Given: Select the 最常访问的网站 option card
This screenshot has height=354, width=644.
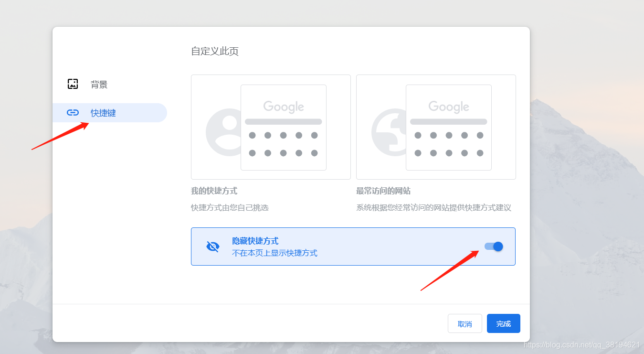Looking at the screenshot, I should pos(436,127).
